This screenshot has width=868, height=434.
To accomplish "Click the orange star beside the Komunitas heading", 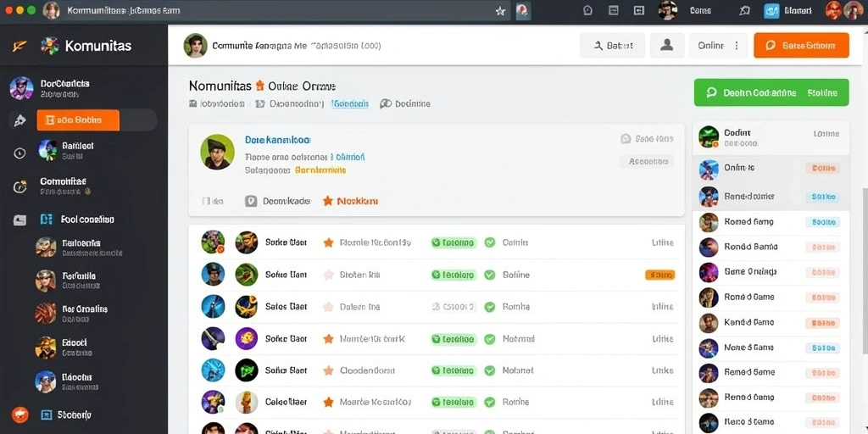I will click(259, 86).
